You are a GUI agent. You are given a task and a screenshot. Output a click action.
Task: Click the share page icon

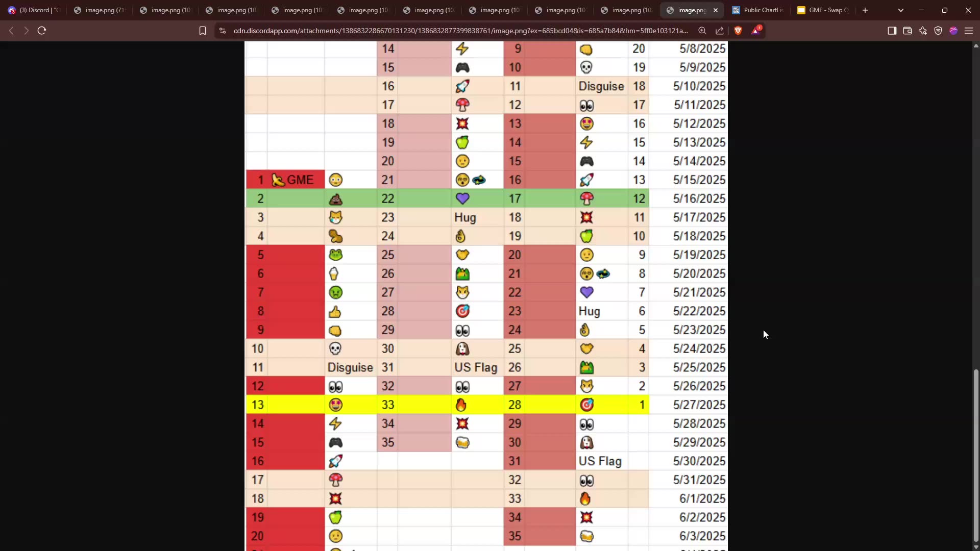720,31
